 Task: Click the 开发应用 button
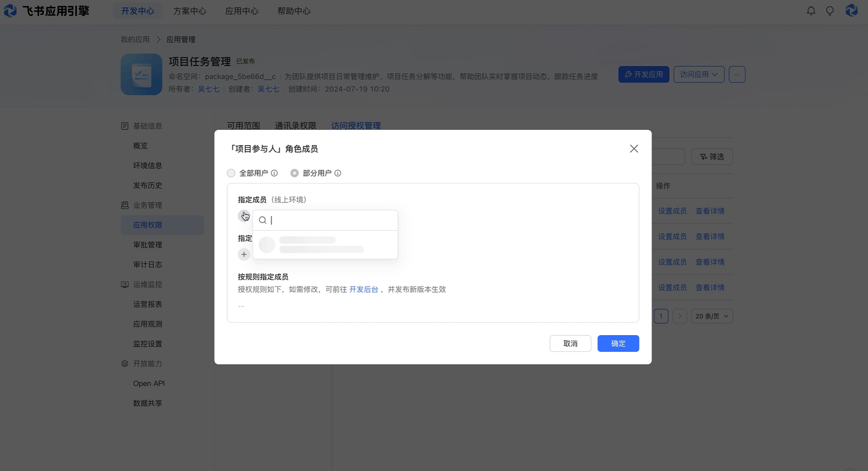(x=643, y=74)
